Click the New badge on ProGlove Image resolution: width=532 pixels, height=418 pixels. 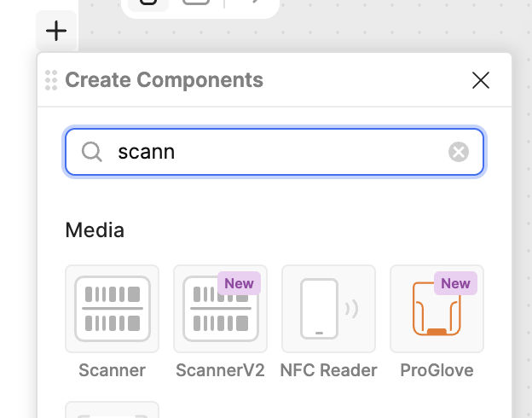point(455,283)
